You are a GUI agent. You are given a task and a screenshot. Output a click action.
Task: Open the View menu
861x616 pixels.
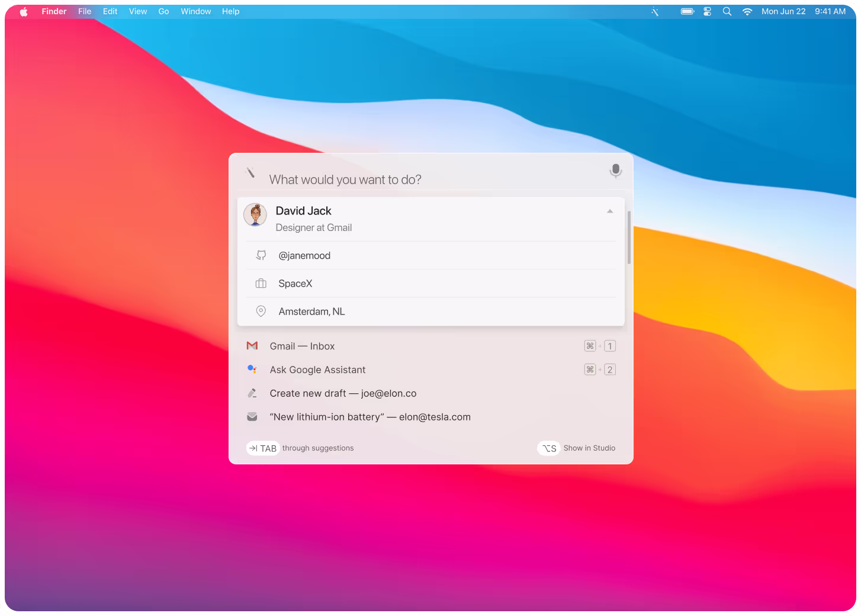tap(138, 11)
